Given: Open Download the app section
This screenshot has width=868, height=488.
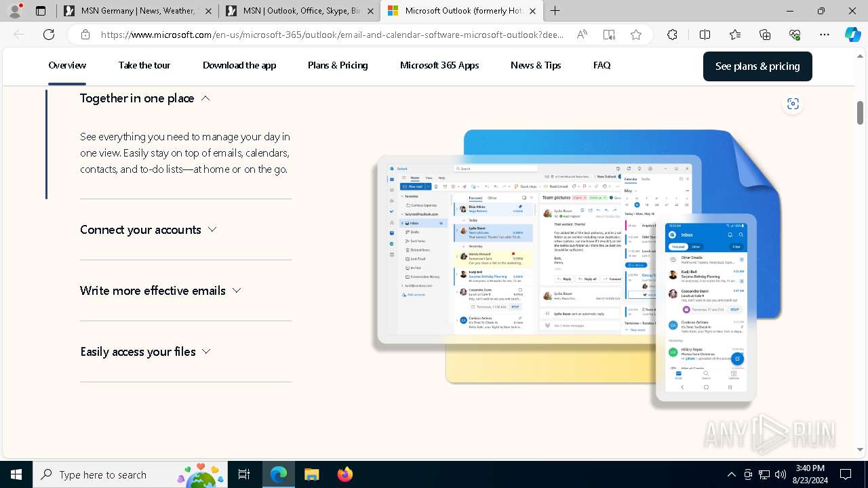Looking at the screenshot, I should (239, 65).
